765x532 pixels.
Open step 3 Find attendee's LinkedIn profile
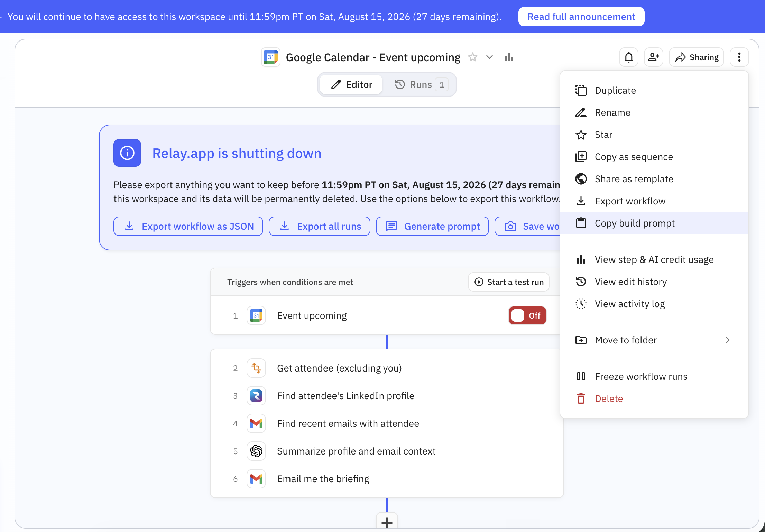click(387, 396)
